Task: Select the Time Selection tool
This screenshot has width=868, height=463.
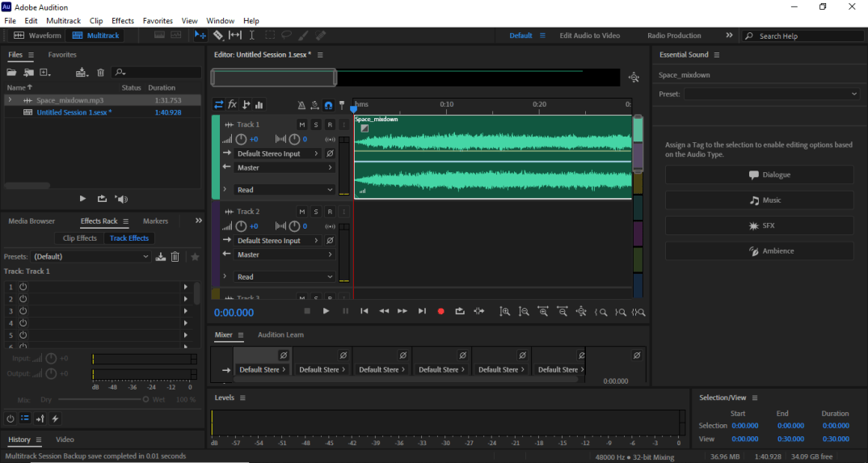Action: pyautogui.click(x=252, y=36)
